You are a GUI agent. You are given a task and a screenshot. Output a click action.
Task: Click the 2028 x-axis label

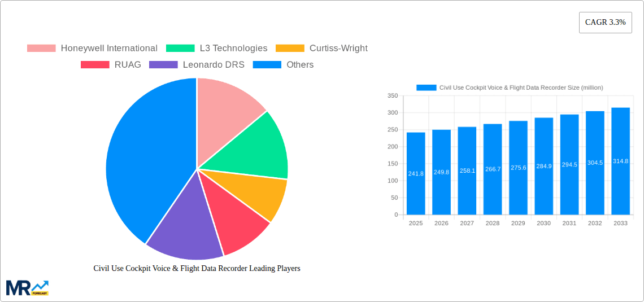click(x=493, y=223)
